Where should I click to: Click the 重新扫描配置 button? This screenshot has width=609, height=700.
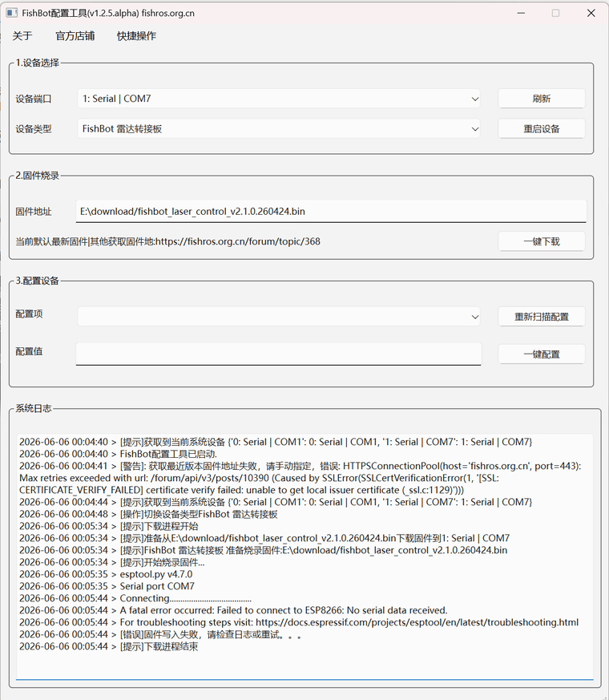point(541,317)
